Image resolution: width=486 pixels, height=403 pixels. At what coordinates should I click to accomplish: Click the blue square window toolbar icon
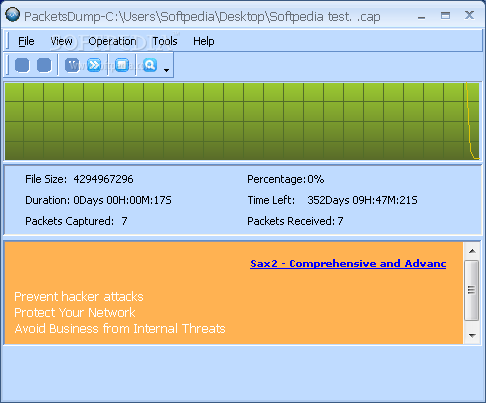click(122, 65)
